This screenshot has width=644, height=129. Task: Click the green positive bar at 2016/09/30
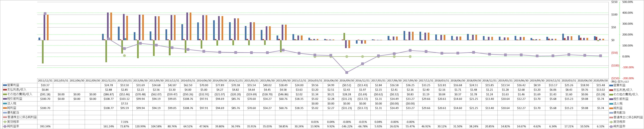(344, 37)
